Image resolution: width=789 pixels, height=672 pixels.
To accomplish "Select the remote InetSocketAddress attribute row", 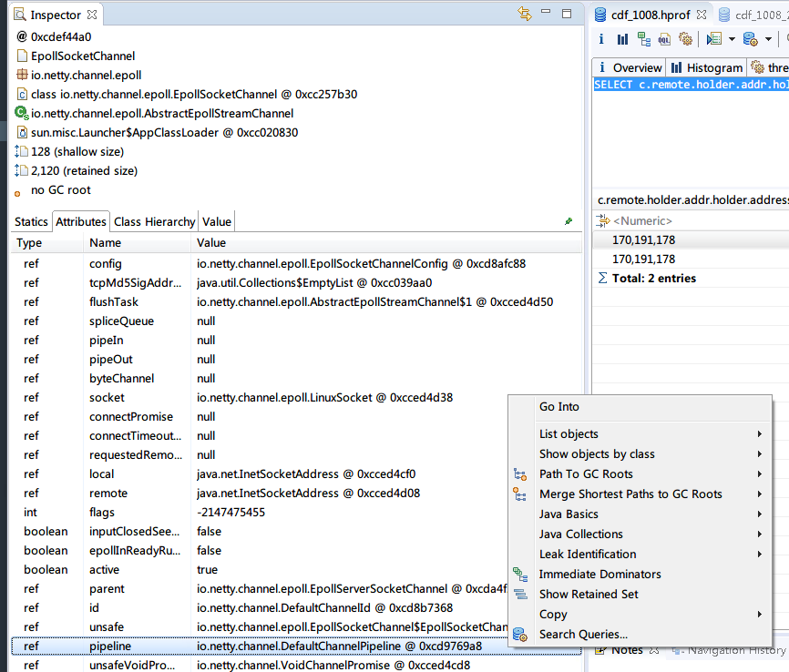I will coord(260,493).
